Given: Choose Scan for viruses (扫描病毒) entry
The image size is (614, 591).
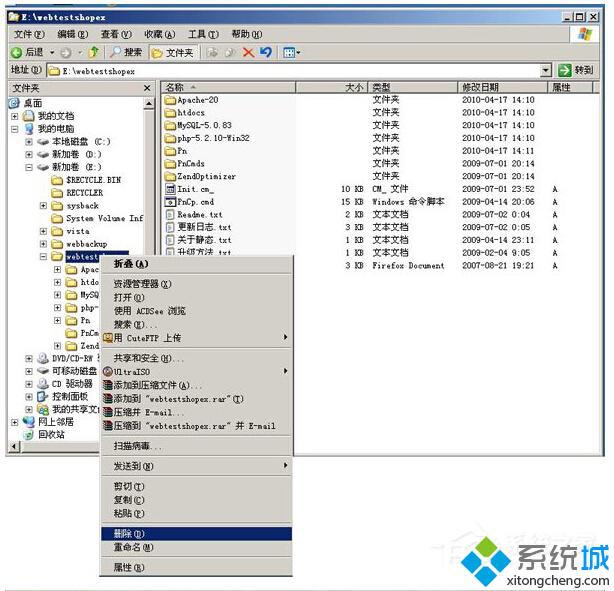Looking at the screenshot, I should click(197, 446).
